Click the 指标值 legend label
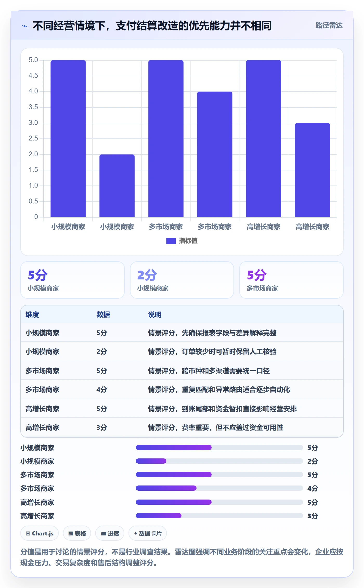The height and width of the screenshot is (588, 364). pos(188,241)
